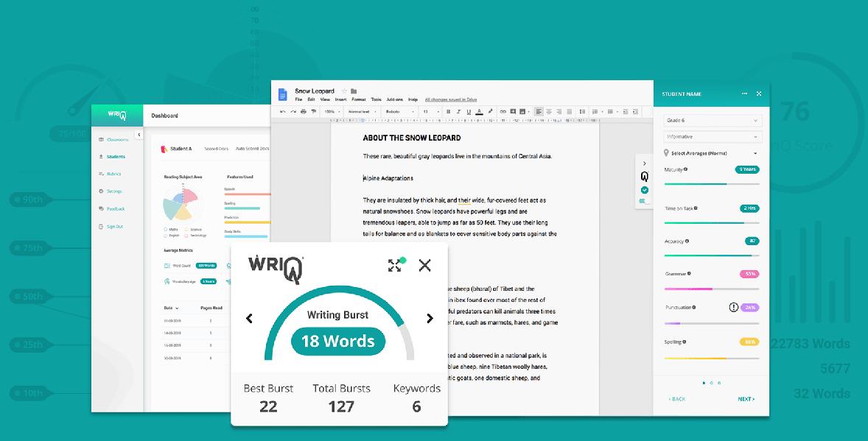This screenshot has width=868, height=441.
Task: Click the bulleted list icon
Action: tap(610, 111)
